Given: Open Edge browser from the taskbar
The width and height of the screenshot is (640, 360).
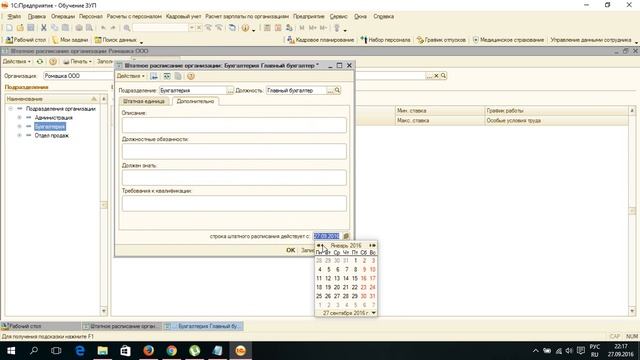Looking at the screenshot, I should tap(80, 351).
